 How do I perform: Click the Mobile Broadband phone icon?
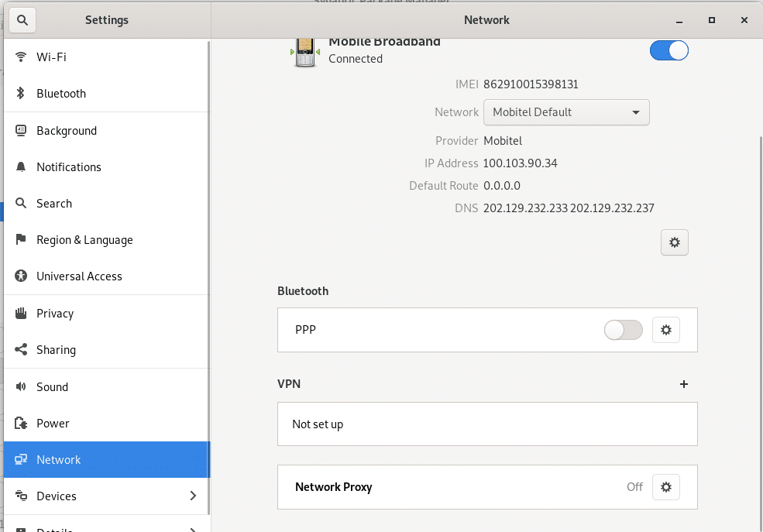pyautogui.click(x=305, y=52)
